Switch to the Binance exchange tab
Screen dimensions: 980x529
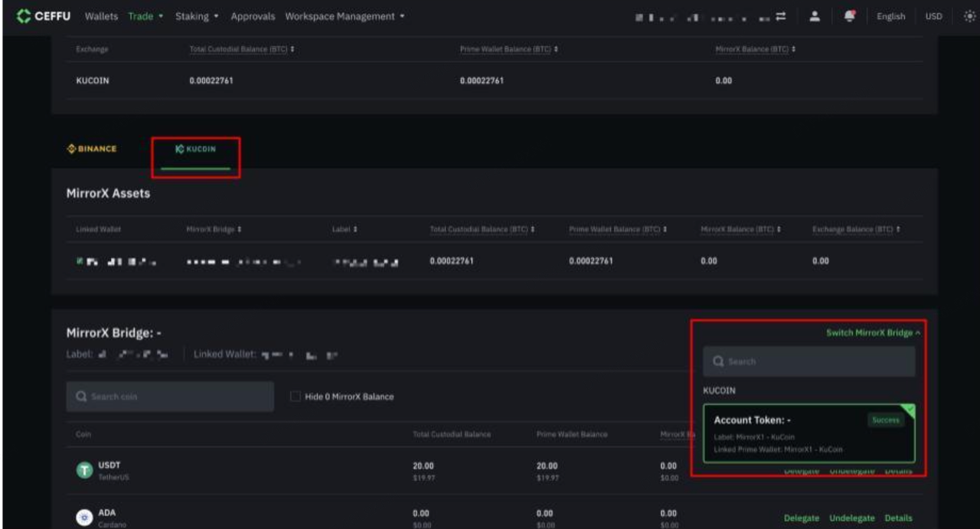point(92,149)
